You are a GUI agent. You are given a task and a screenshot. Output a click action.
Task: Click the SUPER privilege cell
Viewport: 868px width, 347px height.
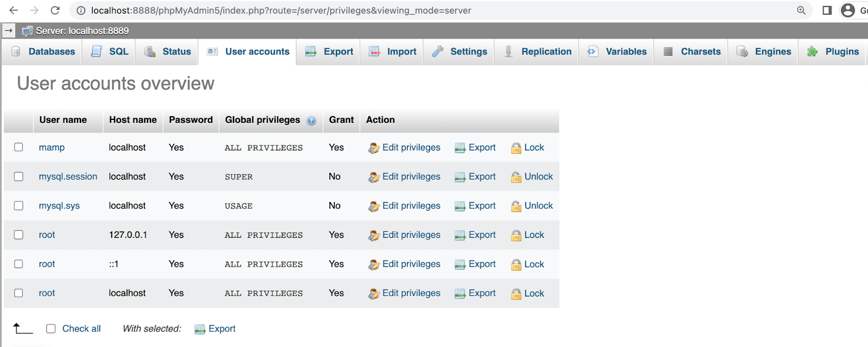(x=239, y=177)
